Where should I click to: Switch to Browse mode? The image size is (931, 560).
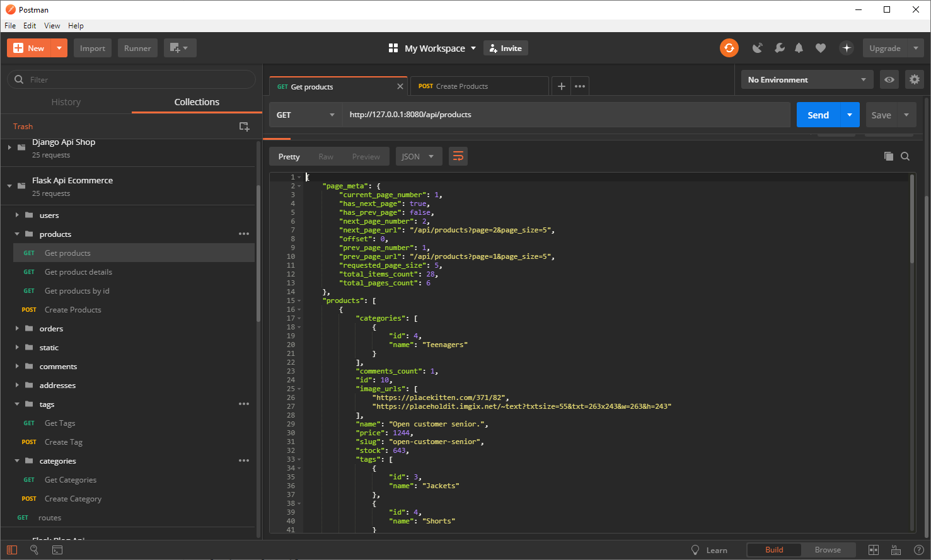(x=828, y=550)
